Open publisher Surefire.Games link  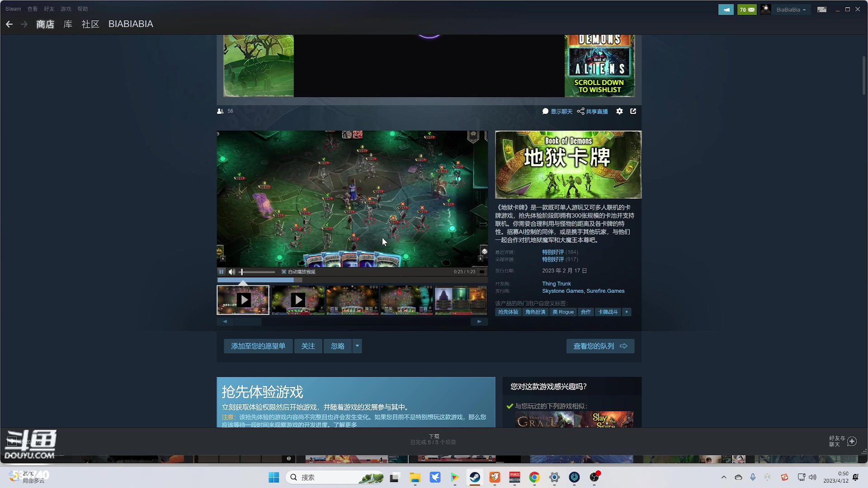pyautogui.click(x=605, y=291)
